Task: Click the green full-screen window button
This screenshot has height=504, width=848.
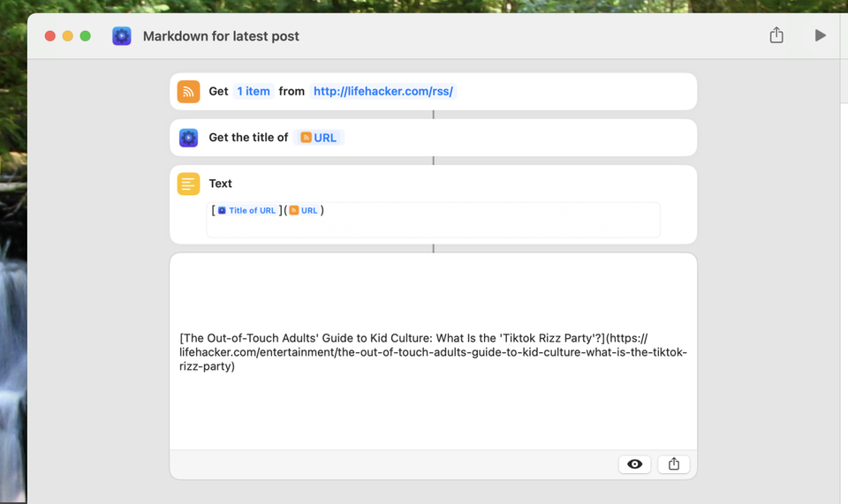Action: 85,36
